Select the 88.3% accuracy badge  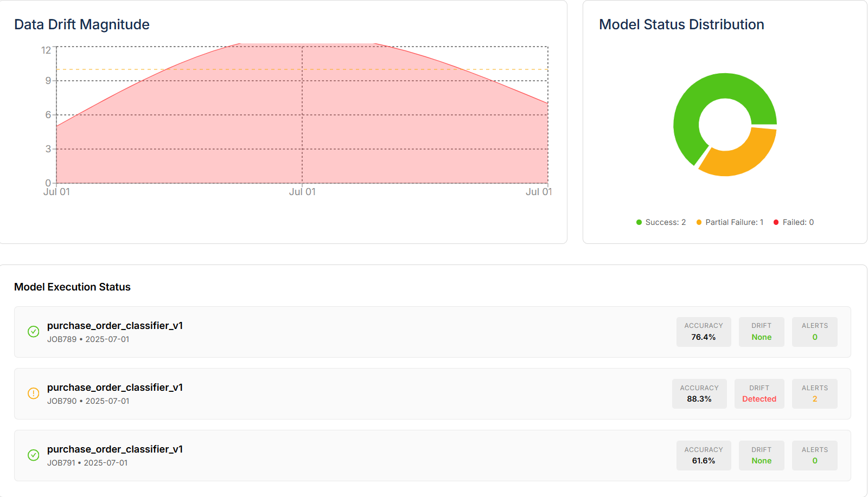pyautogui.click(x=699, y=393)
